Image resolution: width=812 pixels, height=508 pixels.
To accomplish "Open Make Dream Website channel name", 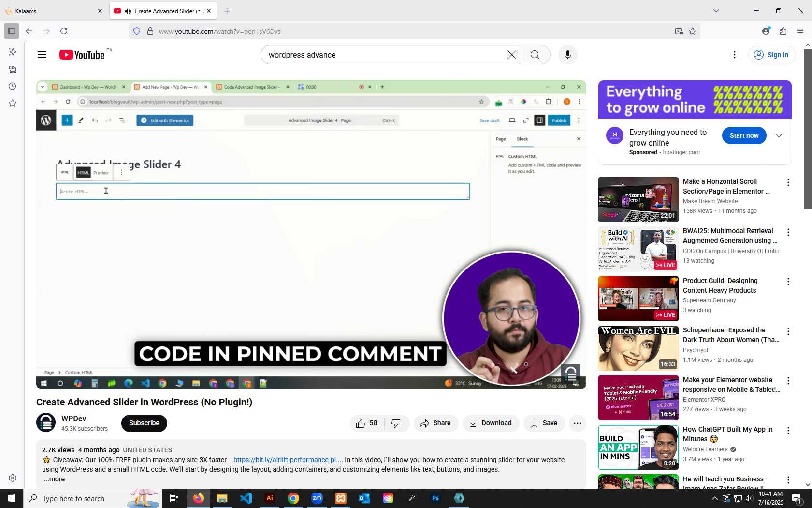I will point(710,201).
